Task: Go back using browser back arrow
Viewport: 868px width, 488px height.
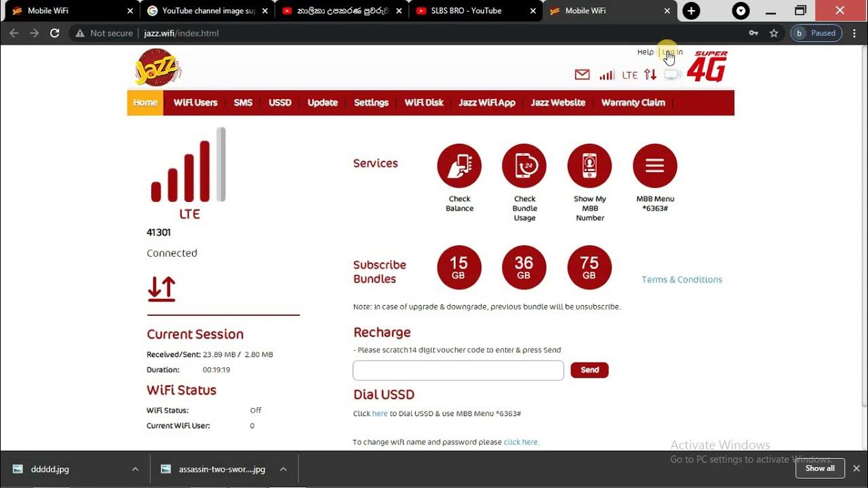Action: coord(14,33)
